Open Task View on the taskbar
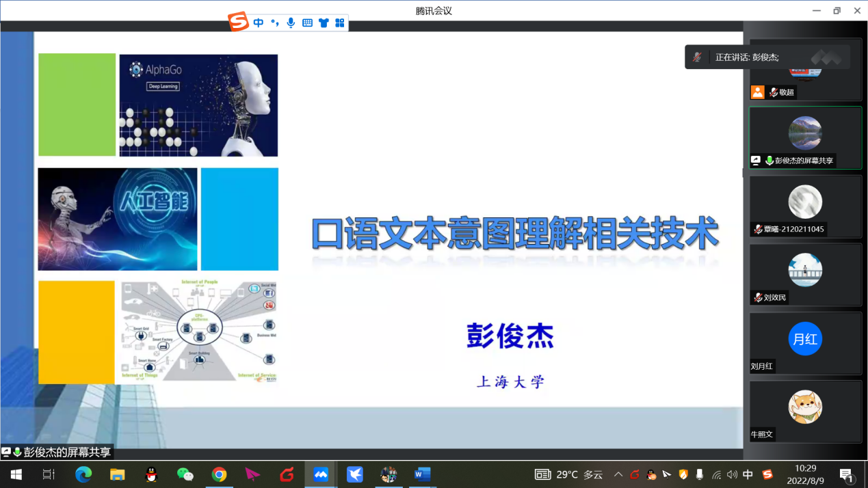Screen dimensions: 868x488 49,474
